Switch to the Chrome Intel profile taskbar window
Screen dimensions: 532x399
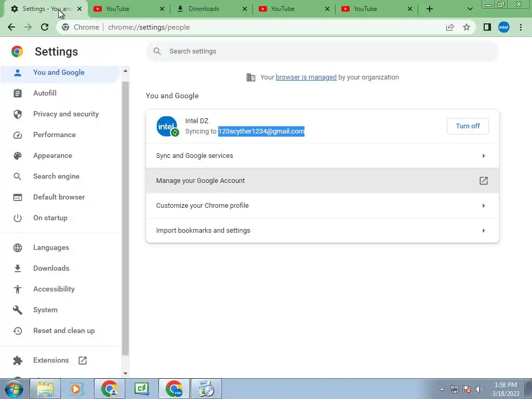pyautogui.click(x=174, y=389)
